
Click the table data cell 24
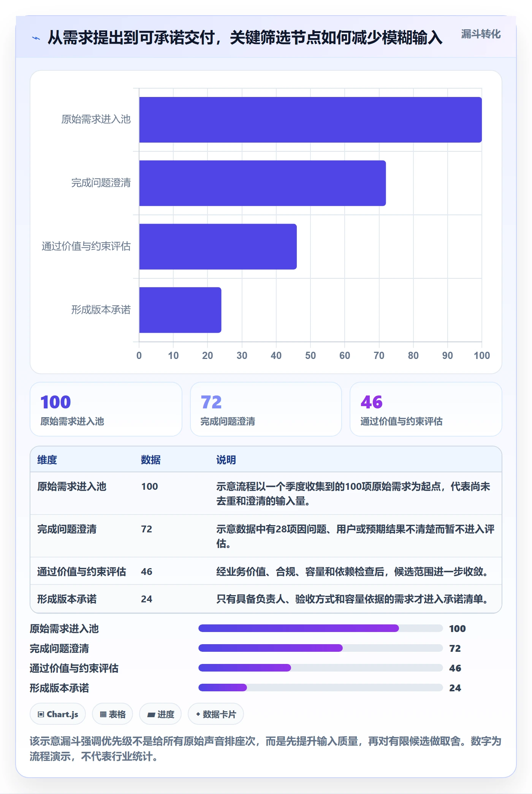pyautogui.click(x=147, y=599)
